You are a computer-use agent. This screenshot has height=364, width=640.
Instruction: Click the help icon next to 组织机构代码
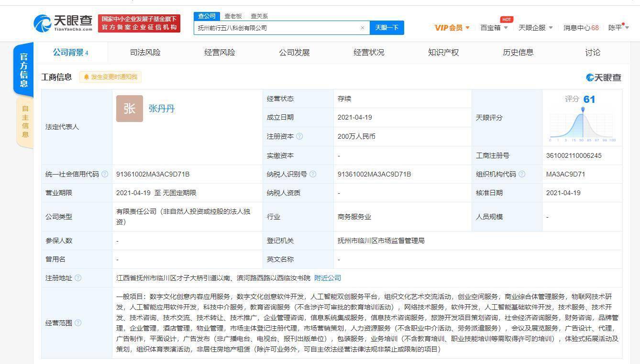522,174
